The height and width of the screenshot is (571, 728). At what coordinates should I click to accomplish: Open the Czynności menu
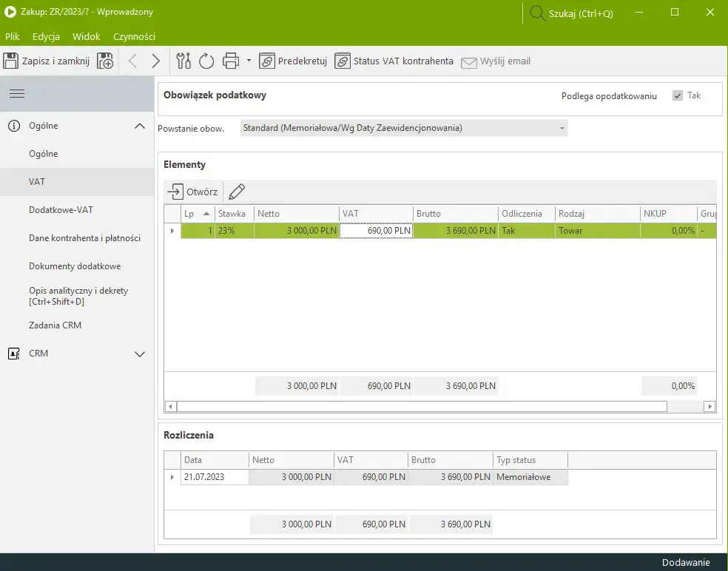tap(134, 36)
